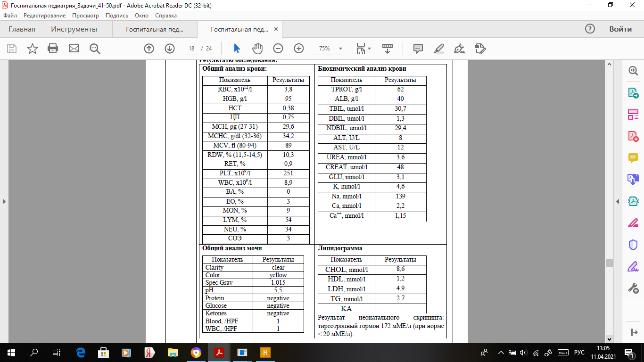This screenshot has width=644, height=362.
Task: Go to next page arrow
Action: (x=170, y=49)
